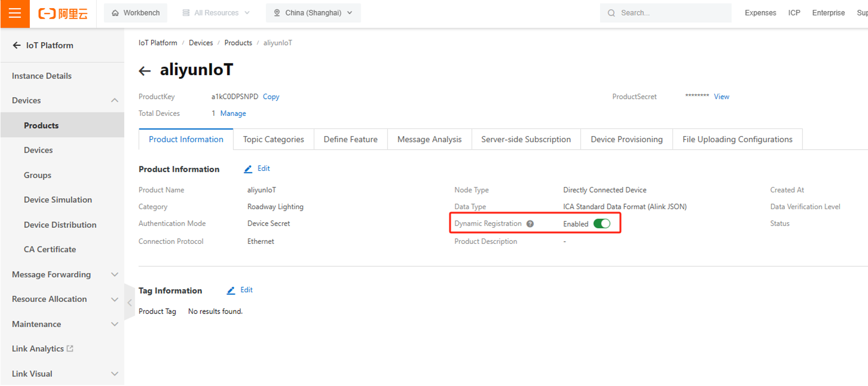The image size is (868, 386).
Task: Click the IoT Platform back arrow in sidebar
Action: point(17,45)
